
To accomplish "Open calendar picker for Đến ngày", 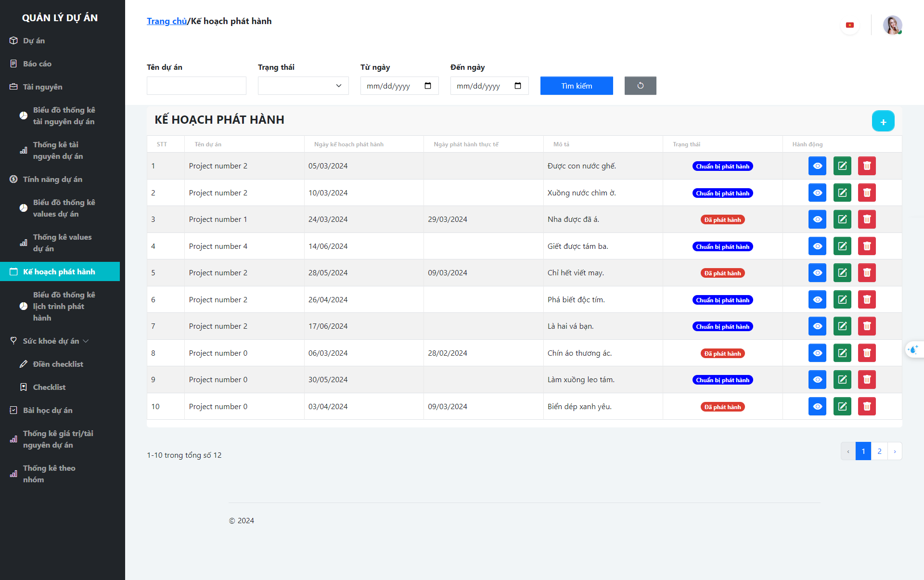I will 518,86.
